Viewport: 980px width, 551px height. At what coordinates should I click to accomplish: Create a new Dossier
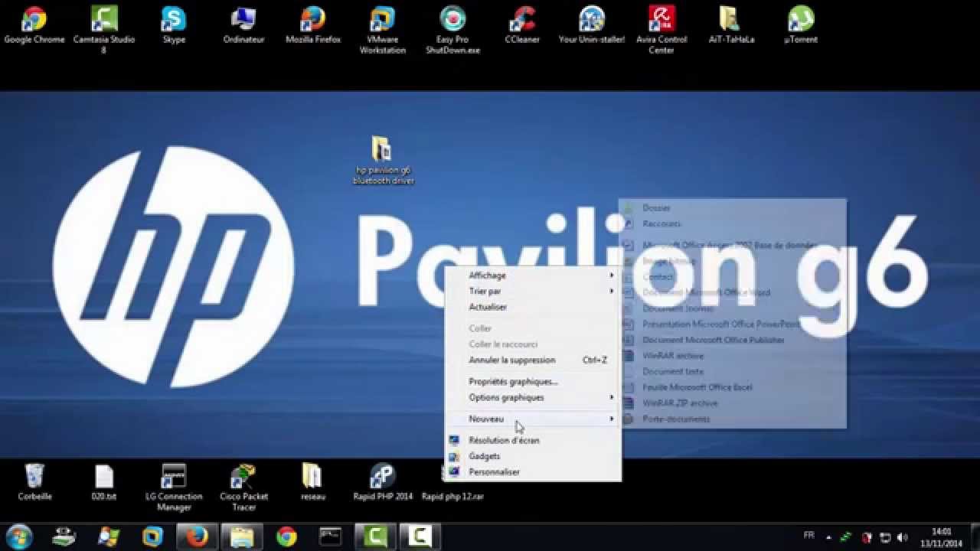733,208
